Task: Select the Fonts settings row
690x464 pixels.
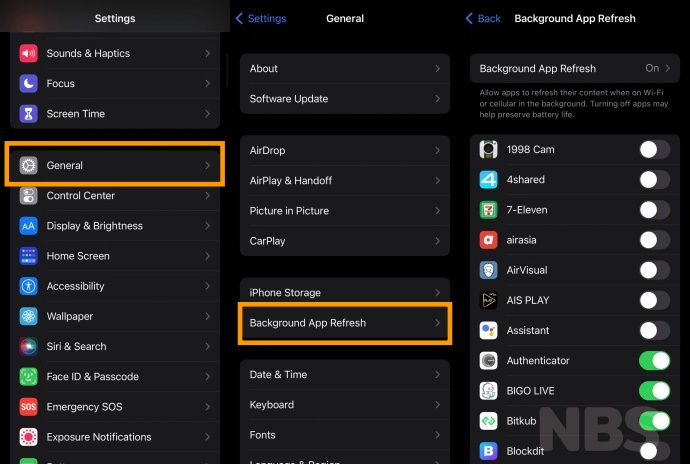Action: pyautogui.click(x=345, y=435)
